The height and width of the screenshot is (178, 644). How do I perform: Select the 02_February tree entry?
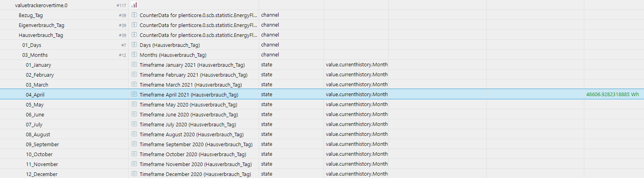(x=40, y=75)
